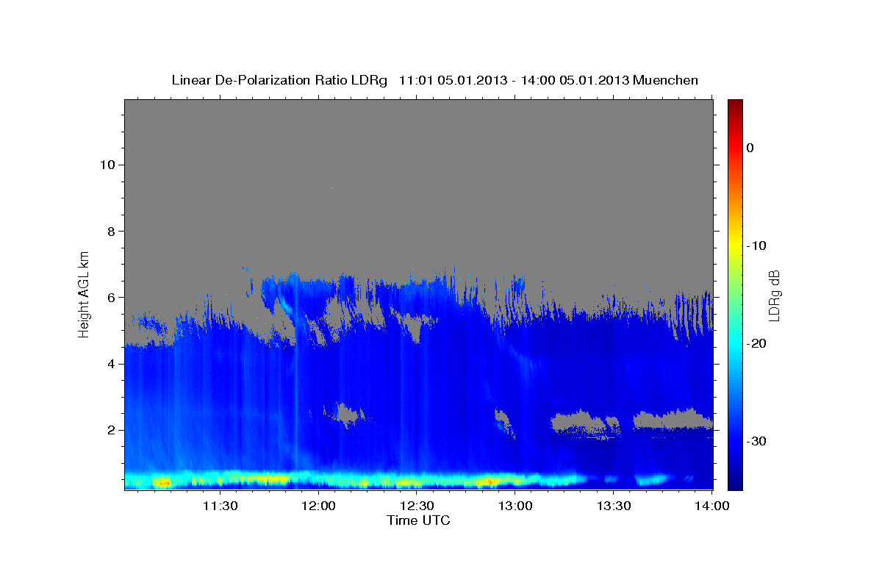Click the "Time UTC" x-axis label
882x588 pixels.
418,520
